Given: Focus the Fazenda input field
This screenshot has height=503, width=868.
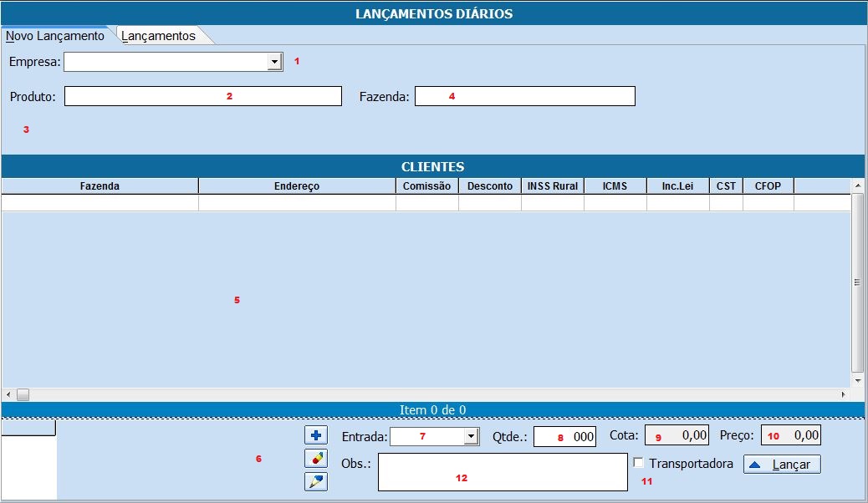Looking at the screenshot, I should pos(524,96).
